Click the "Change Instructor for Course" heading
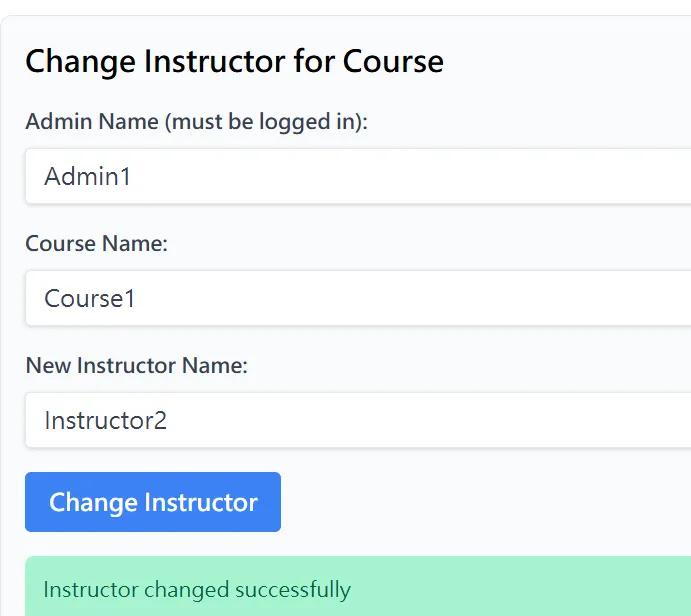 click(x=234, y=61)
